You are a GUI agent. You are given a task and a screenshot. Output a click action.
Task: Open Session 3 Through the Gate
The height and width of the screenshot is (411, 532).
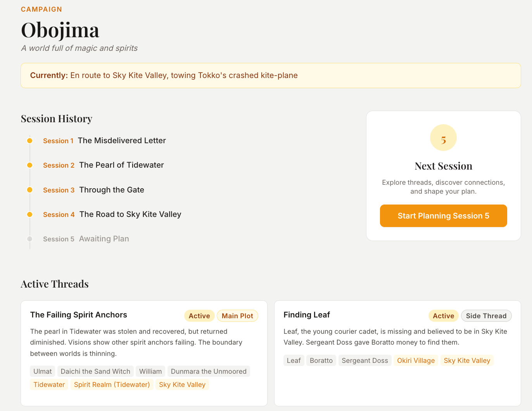pyautogui.click(x=93, y=190)
